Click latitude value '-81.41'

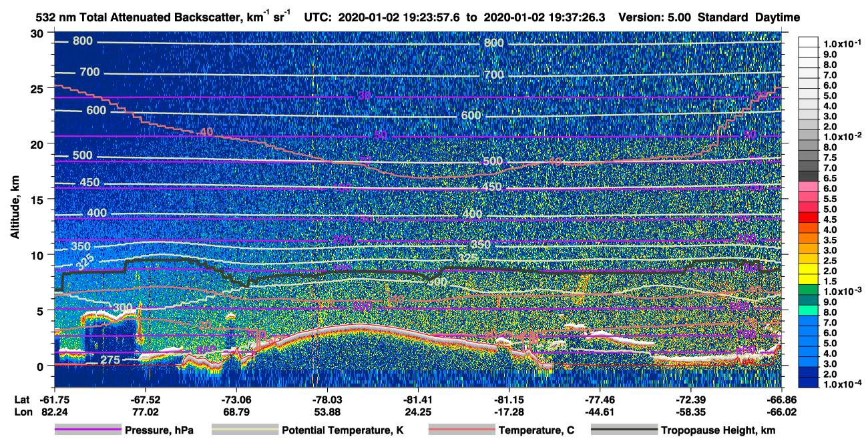coord(417,400)
